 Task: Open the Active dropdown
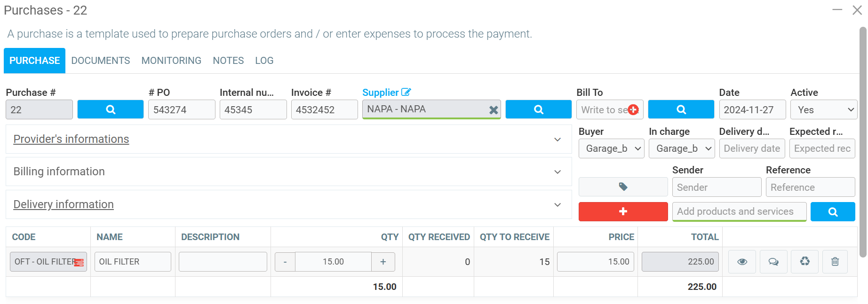coord(823,110)
